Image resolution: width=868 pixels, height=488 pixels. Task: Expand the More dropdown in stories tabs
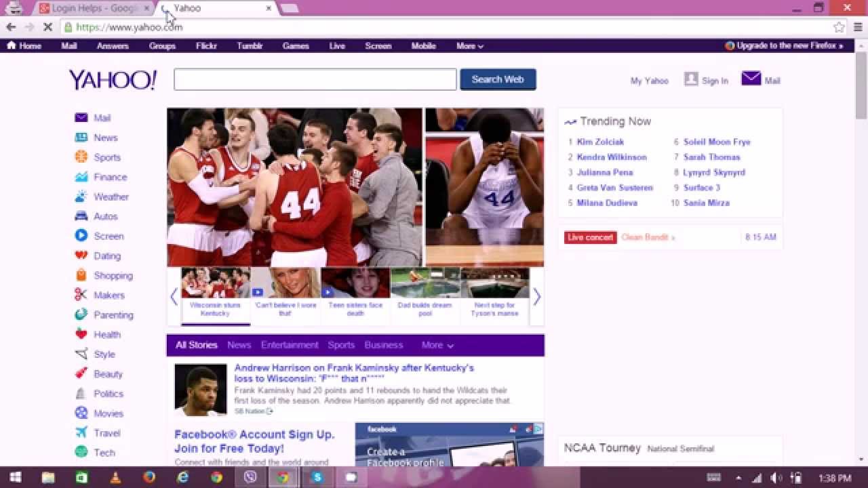coord(437,345)
